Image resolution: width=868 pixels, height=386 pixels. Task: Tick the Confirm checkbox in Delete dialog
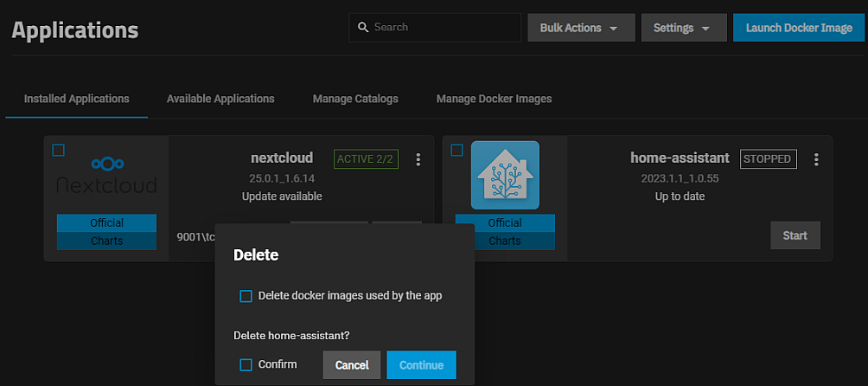246,365
